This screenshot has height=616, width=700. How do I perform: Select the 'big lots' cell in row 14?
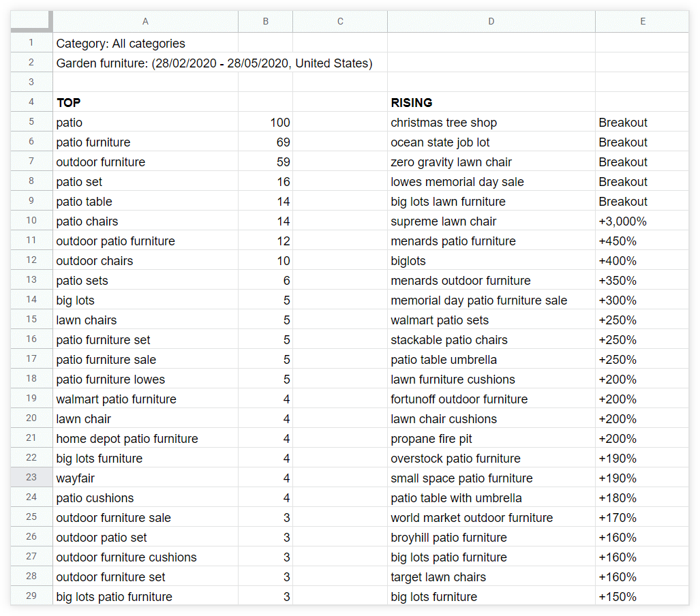[146, 300]
